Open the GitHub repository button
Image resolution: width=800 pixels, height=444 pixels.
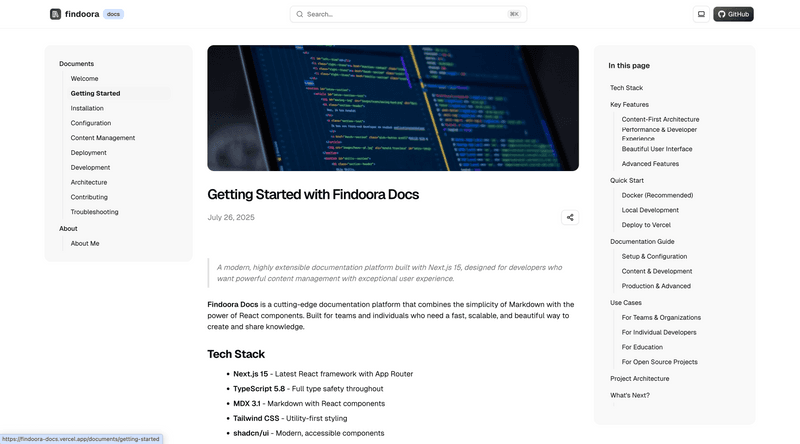[x=733, y=14]
